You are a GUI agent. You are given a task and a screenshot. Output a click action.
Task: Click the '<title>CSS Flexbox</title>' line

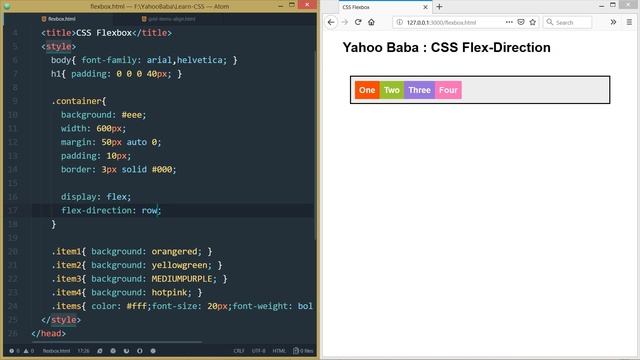[106, 33]
